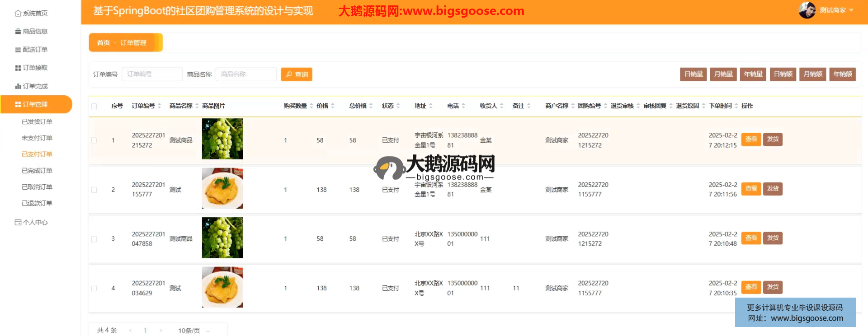Click the order complete bar-chart icon
The image size is (868, 336).
pos(18,86)
